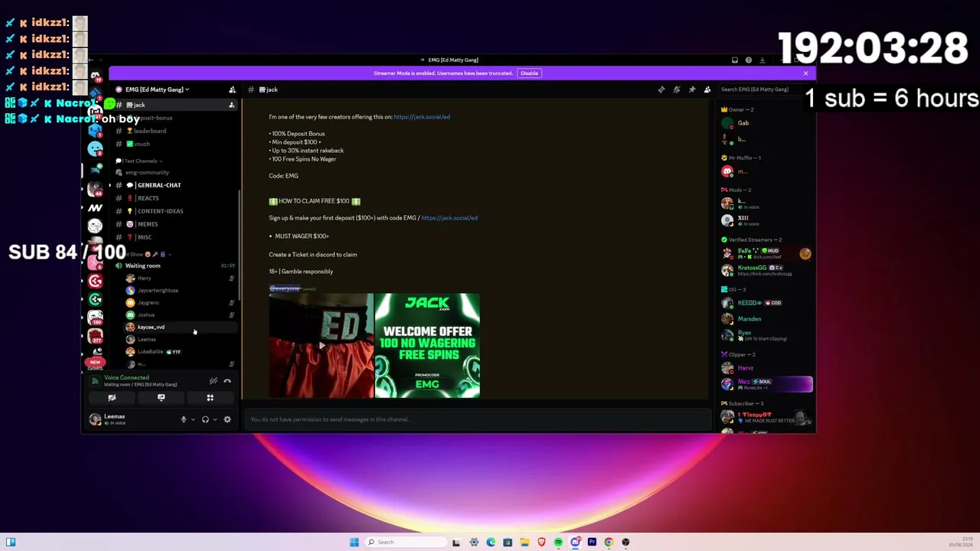This screenshot has width=980, height=551.
Task: Open Windows Start menu
Action: coord(354,543)
